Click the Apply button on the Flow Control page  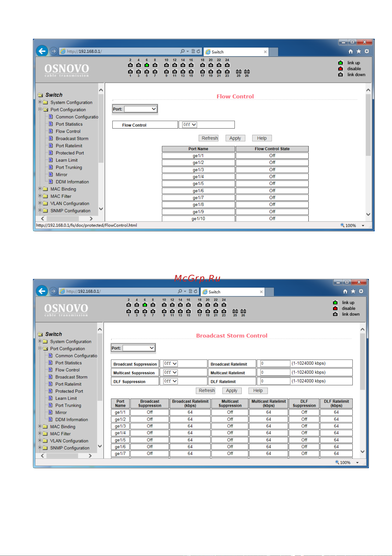[235, 138]
